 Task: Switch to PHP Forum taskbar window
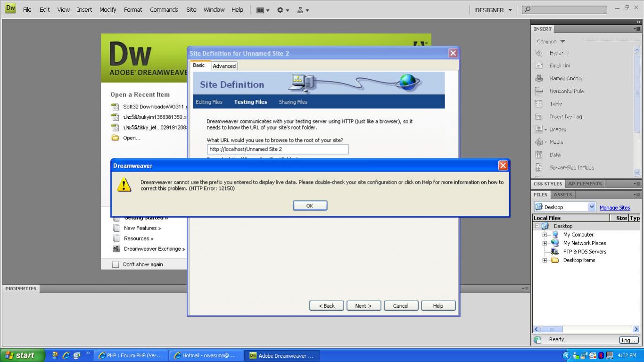coord(131,355)
